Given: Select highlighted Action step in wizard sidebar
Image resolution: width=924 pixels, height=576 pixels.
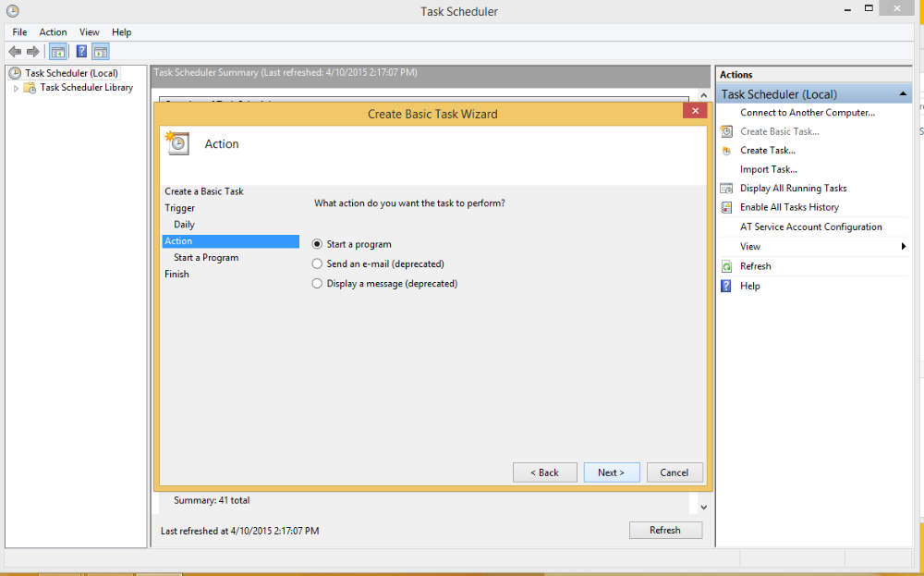Looking at the screenshot, I should pos(230,241).
